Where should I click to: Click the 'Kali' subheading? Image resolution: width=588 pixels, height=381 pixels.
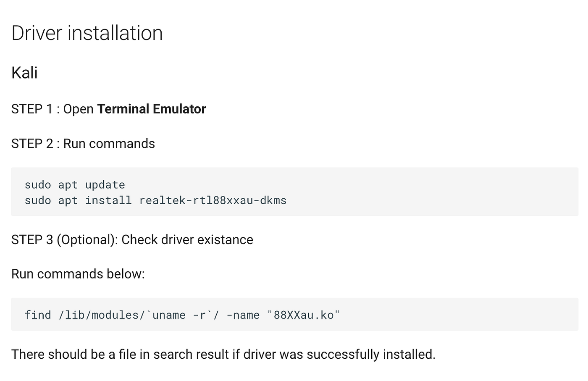(x=24, y=73)
